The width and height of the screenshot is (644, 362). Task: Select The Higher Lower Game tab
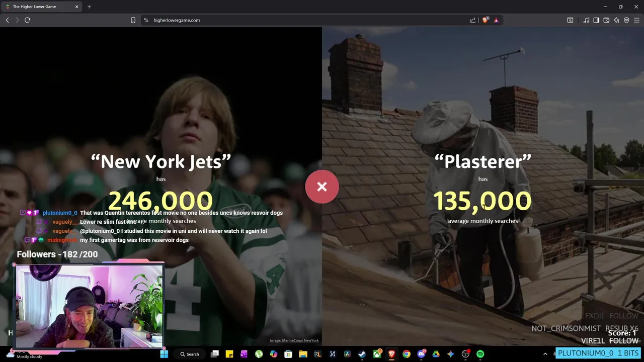click(42, 7)
